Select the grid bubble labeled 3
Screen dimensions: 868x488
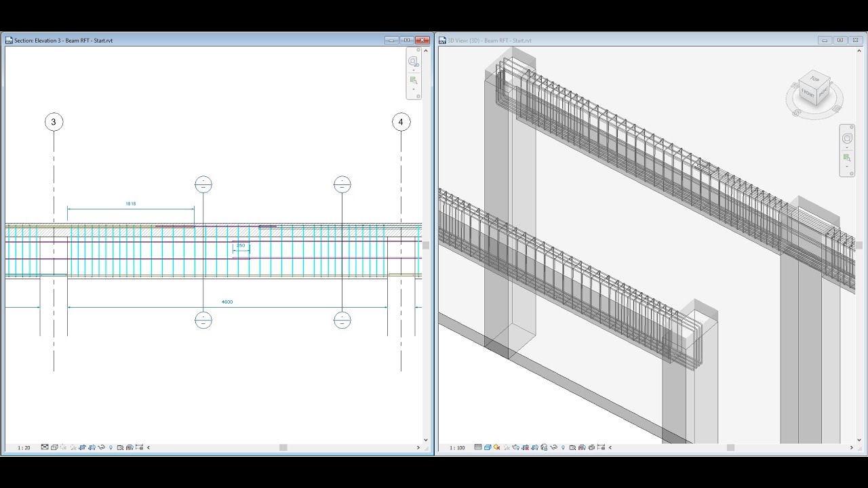(54, 122)
